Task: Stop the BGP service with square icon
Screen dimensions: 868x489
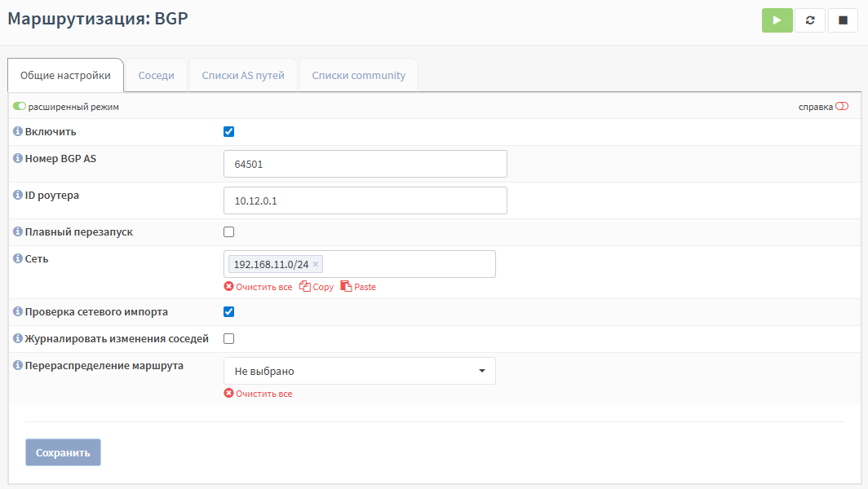Action: point(843,20)
